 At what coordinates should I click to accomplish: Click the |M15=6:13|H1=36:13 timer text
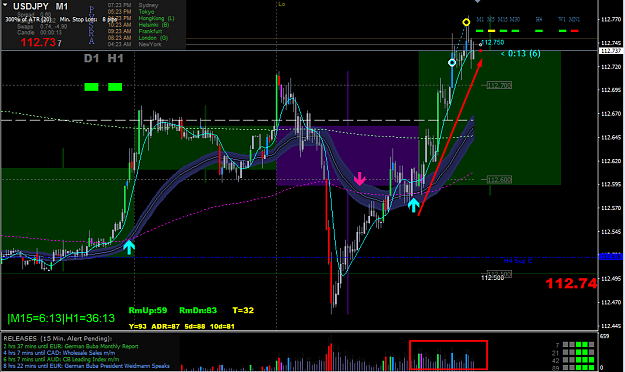click(61, 318)
